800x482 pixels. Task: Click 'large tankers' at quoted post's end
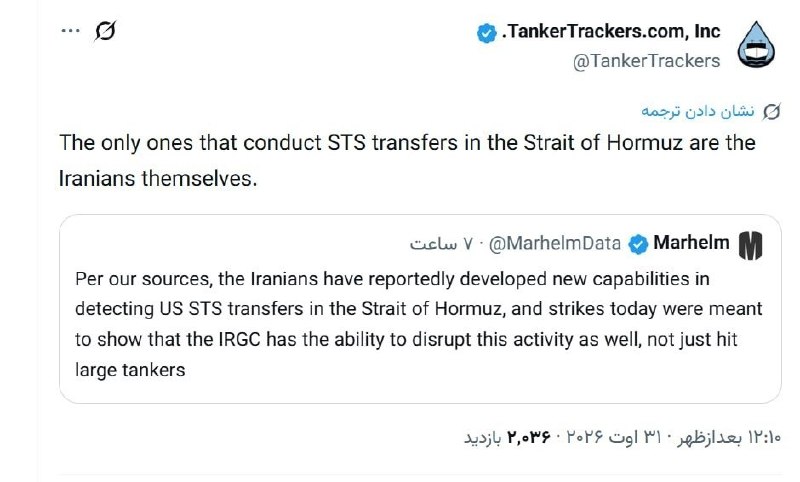[x=130, y=370]
